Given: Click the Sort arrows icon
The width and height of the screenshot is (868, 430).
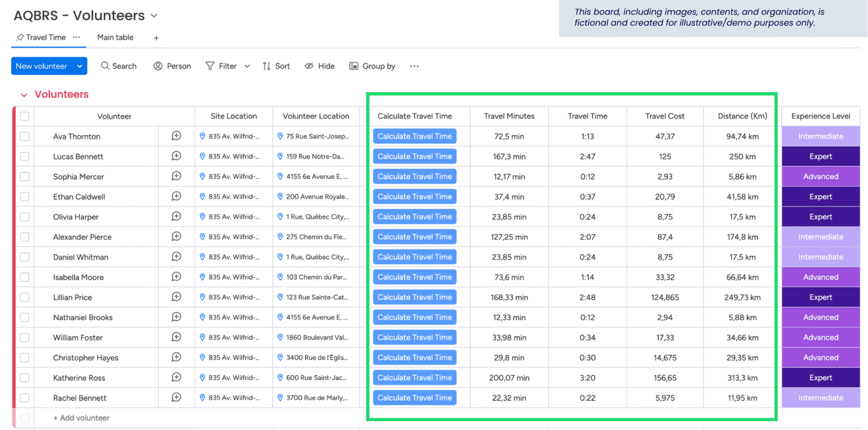Looking at the screenshot, I should [267, 66].
